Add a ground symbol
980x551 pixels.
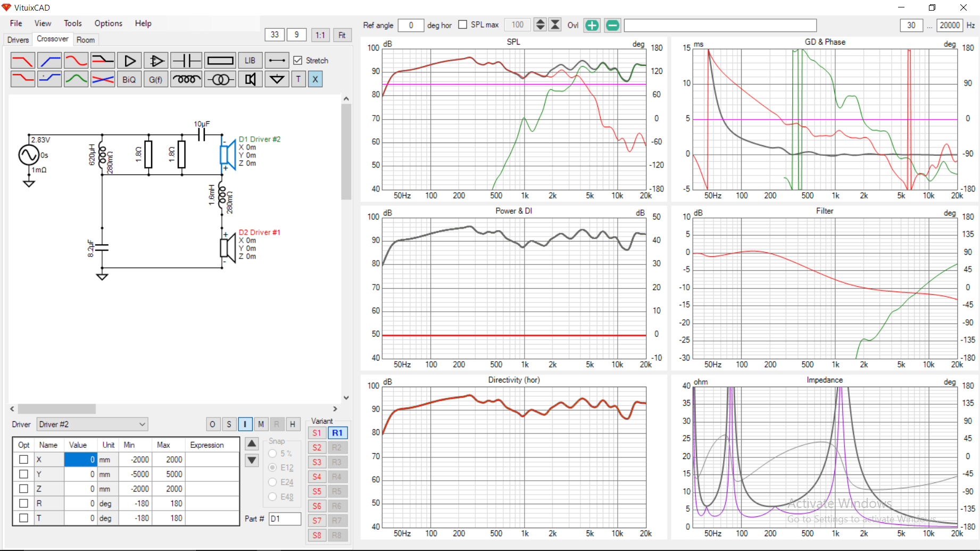point(277,79)
